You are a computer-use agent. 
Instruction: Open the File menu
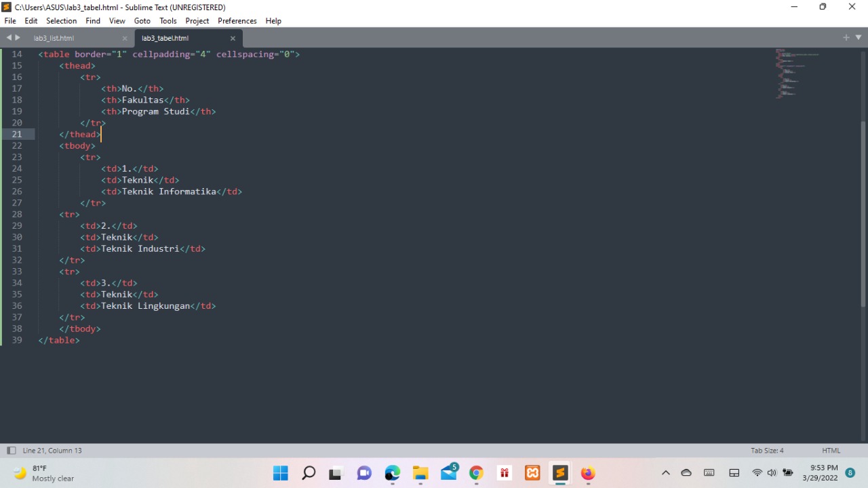tap(10, 21)
